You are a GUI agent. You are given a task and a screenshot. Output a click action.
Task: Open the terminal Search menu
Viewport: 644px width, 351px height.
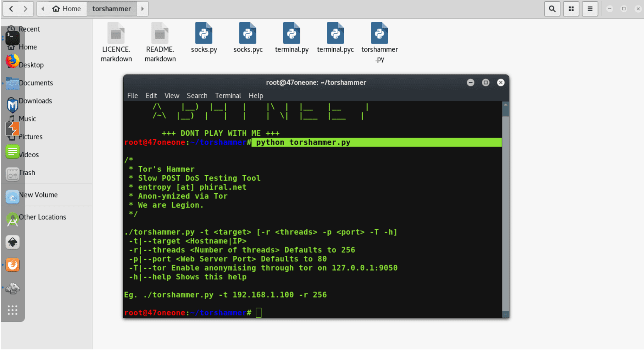tap(197, 96)
